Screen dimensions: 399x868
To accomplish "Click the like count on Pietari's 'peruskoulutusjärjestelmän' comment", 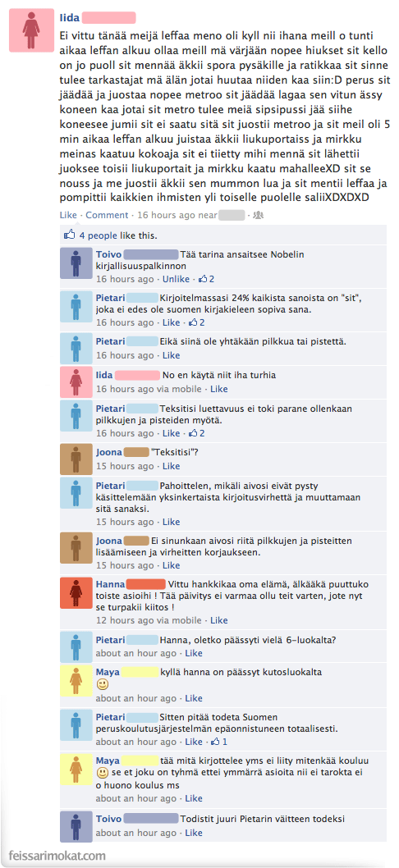I will [x=219, y=741].
